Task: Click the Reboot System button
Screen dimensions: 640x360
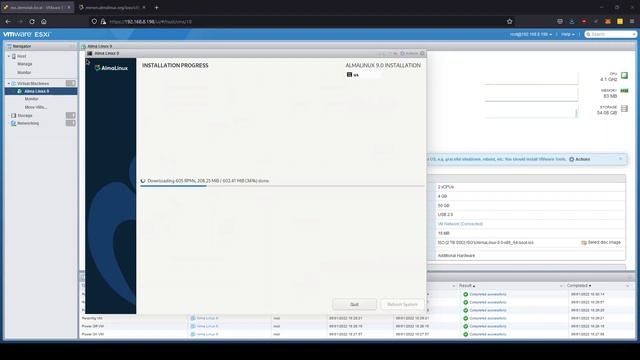Action: coord(402,304)
